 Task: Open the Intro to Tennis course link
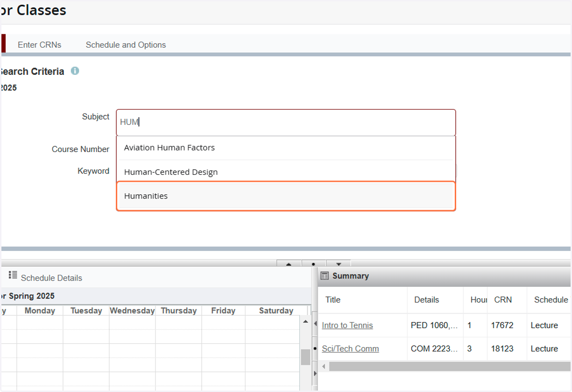[347, 325]
